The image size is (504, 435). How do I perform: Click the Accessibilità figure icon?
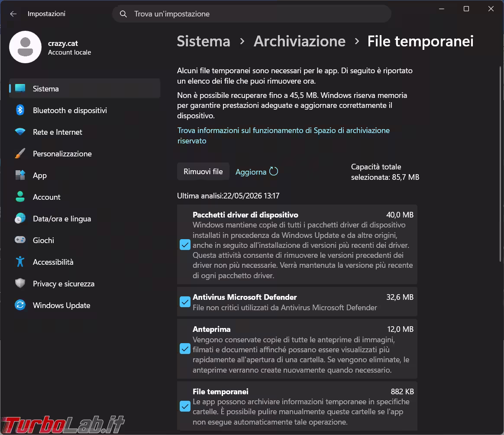pyautogui.click(x=20, y=262)
